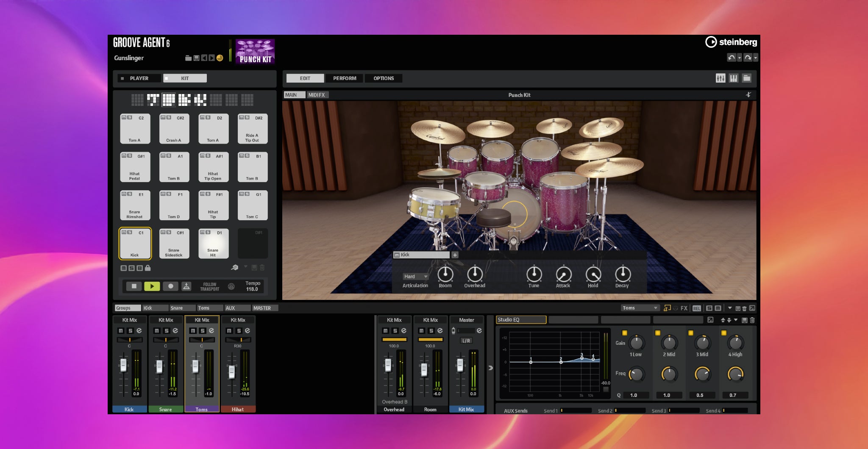Select the Groups mixer tab
The height and width of the screenshot is (449, 868).
tap(128, 308)
